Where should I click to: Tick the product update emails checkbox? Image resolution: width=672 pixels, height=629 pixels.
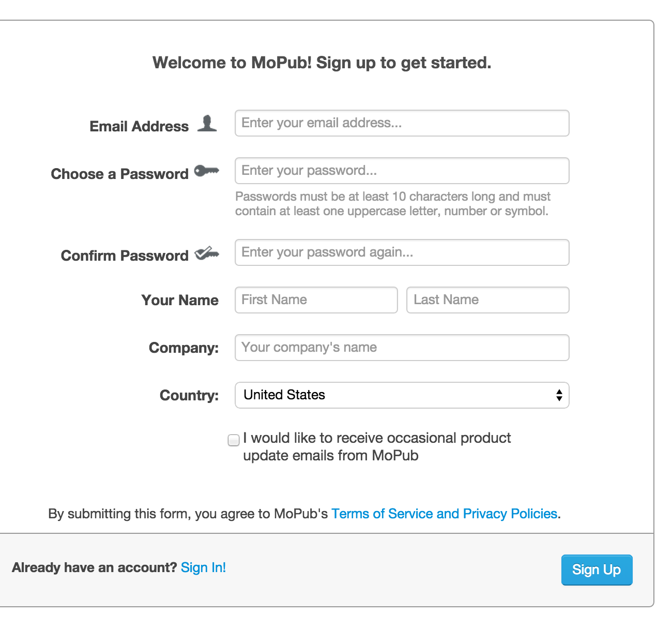[234, 440]
